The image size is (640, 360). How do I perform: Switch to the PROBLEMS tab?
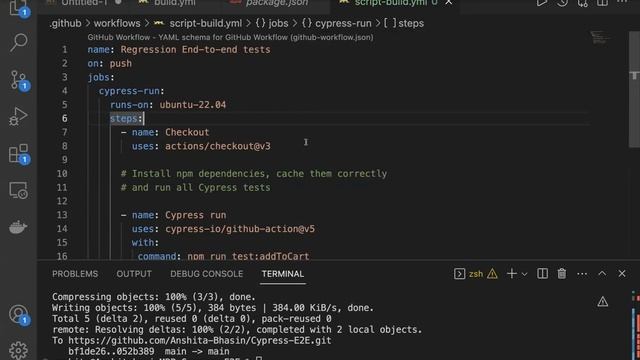point(75,274)
